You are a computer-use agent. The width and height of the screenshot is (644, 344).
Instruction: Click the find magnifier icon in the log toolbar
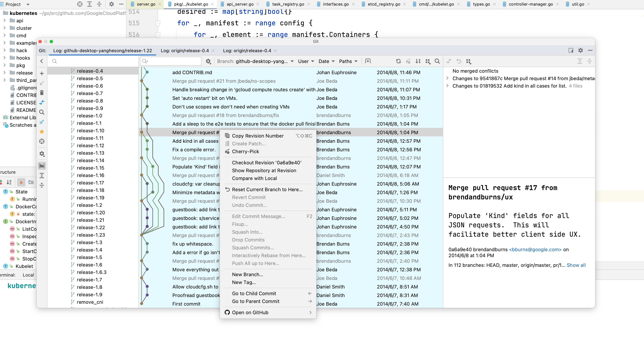[437, 61]
